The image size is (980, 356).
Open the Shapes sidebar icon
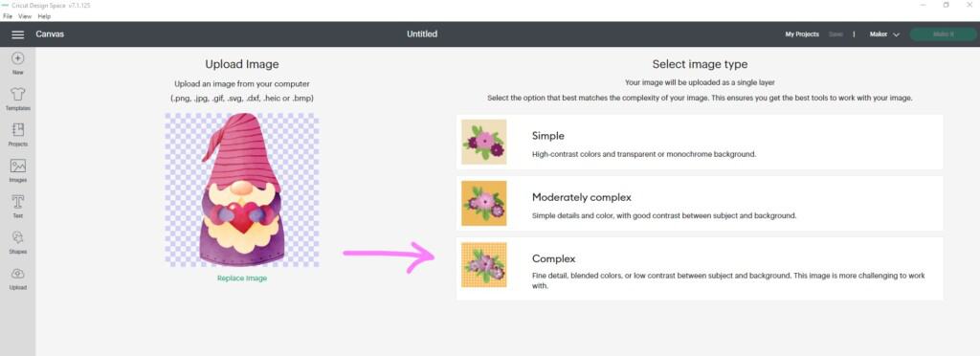pos(17,237)
